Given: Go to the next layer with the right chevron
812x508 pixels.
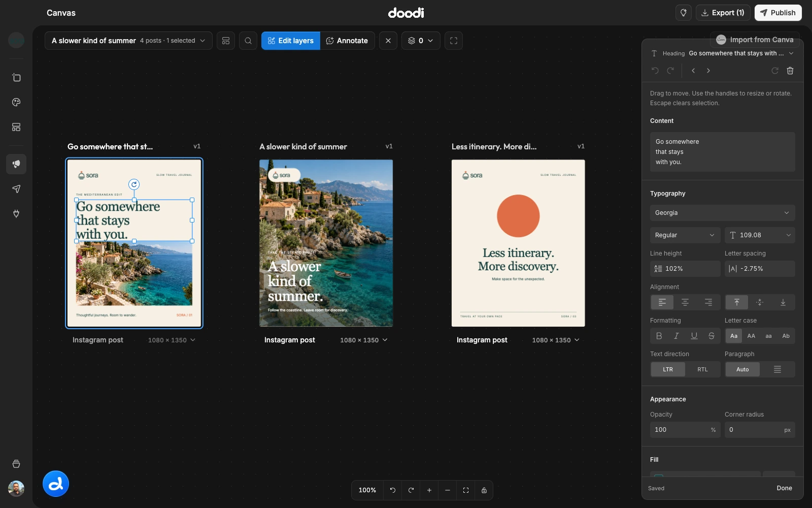Looking at the screenshot, I should pos(708,71).
